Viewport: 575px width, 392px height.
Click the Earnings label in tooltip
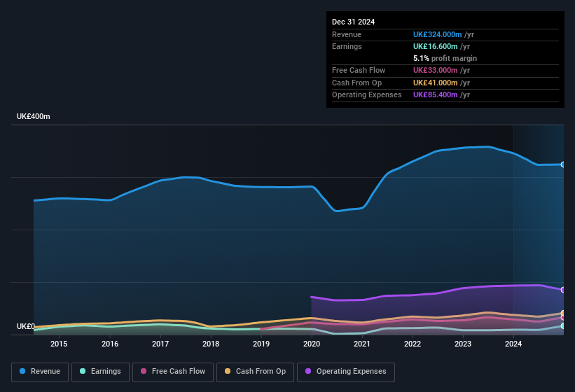pos(347,46)
